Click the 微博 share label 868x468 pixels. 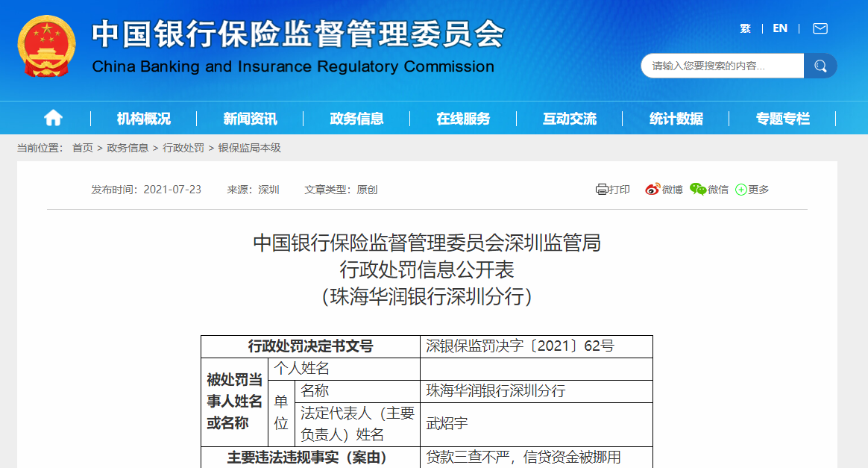(673, 190)
